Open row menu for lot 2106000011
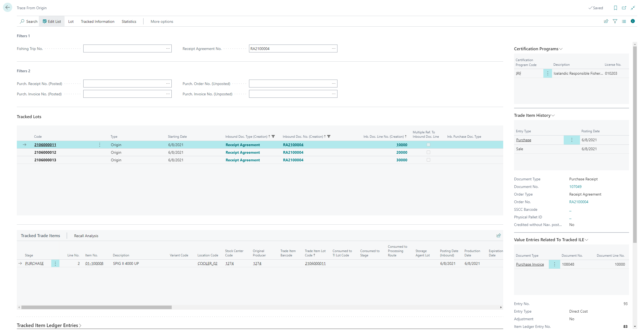The height and width of the screenshot is (333, 644). [x=100, y=145]
